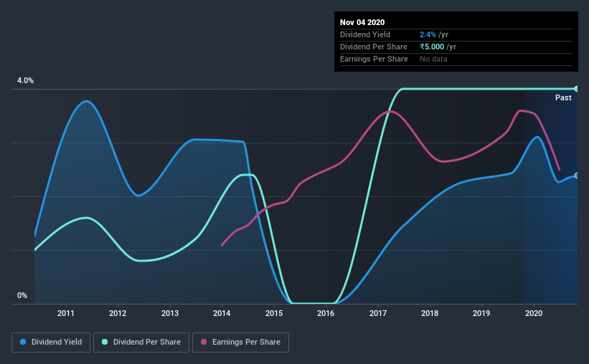The image size is (589, 364).
Task: Select the 2017 x-axis label
Action: (378, 313)
